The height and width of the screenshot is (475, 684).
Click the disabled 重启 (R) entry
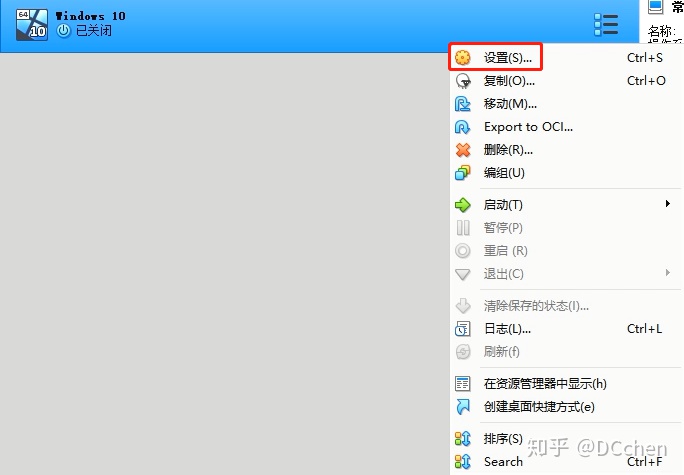tap(506, 251)
